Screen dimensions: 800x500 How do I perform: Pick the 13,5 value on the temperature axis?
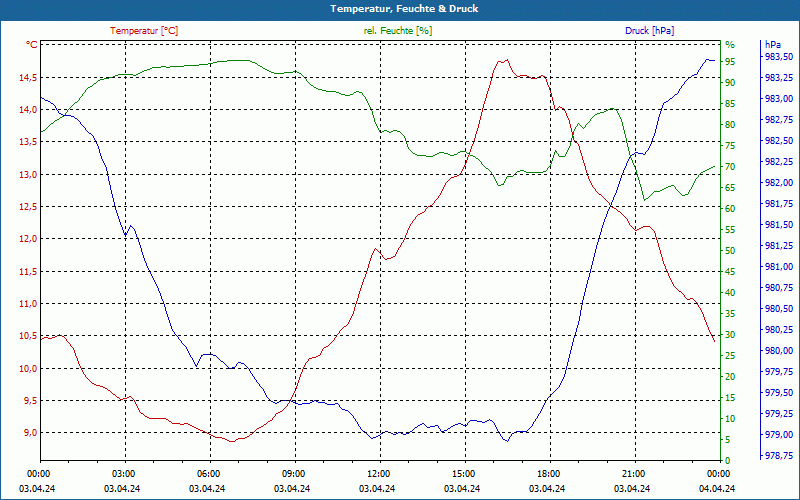(x=28, y=142)
